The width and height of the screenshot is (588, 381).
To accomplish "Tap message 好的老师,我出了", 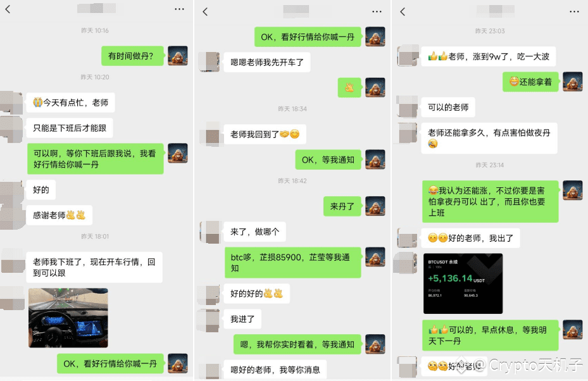I will [x=471, y=238].
